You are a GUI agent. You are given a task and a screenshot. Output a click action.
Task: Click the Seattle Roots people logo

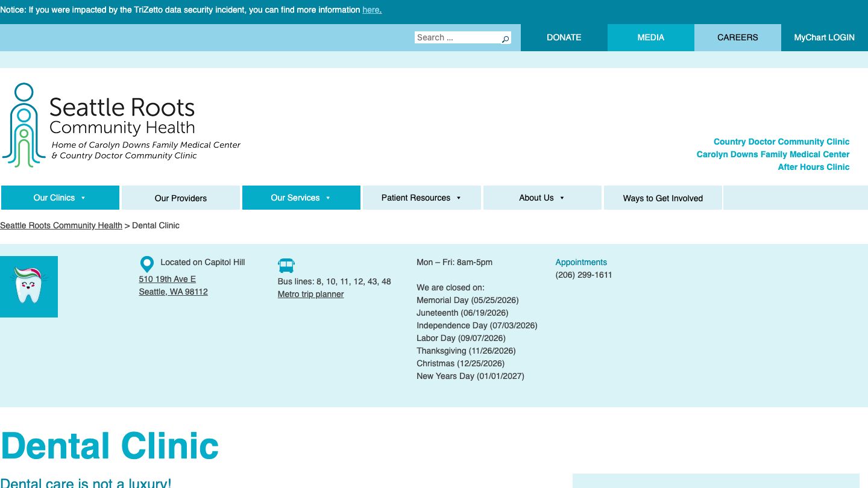click(24, 125)
